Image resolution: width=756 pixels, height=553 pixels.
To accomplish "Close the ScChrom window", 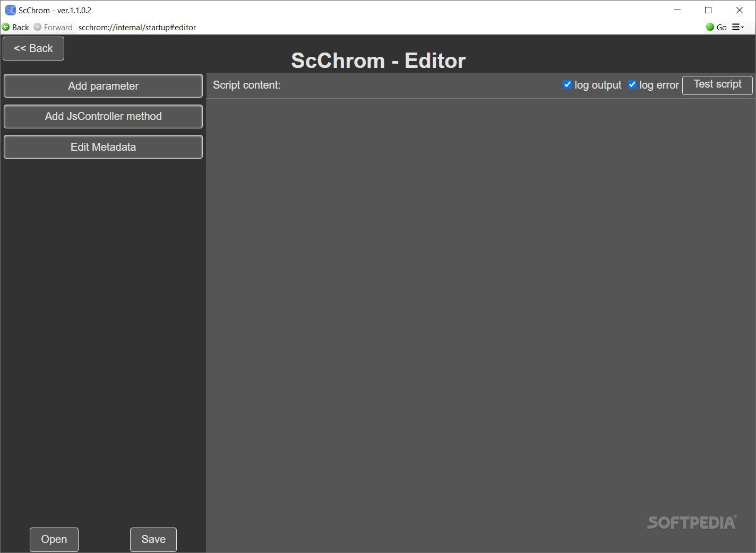I will click(740, 10).
